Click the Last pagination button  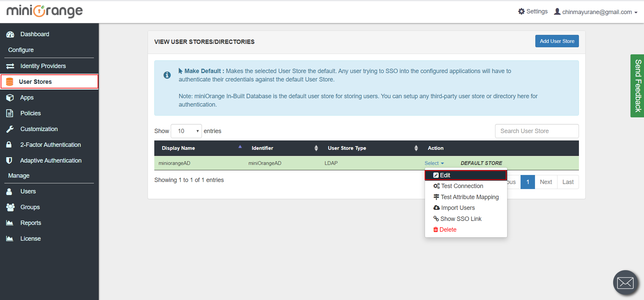pos(568,182)
